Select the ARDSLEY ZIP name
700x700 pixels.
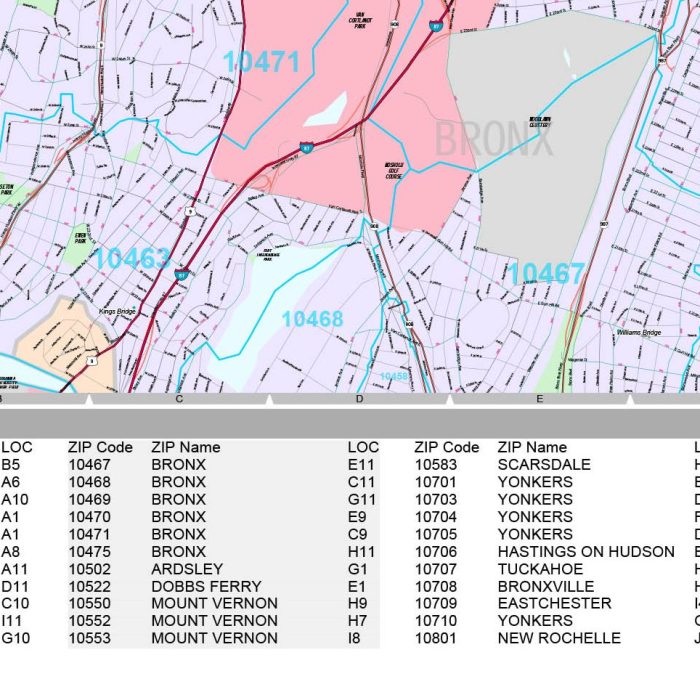click(x=187, y=569)
